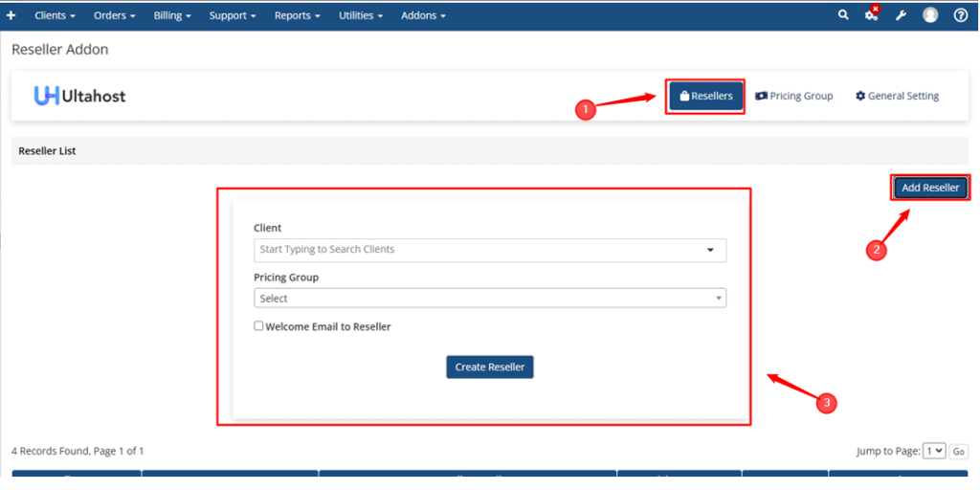Open the Addons menu
The width and height of the screenshot is (980, 490).
coord(423,15)
